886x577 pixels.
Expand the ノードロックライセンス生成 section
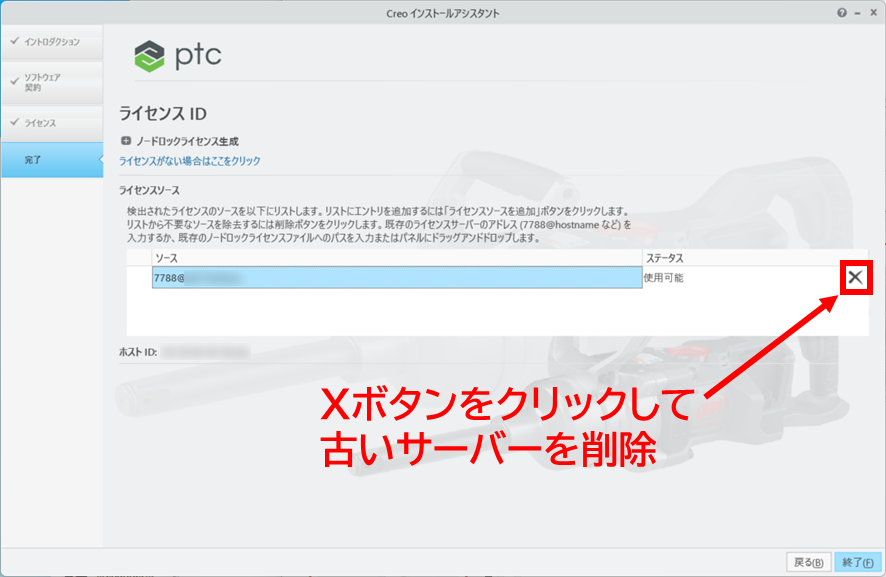click(x=125, y=142)
